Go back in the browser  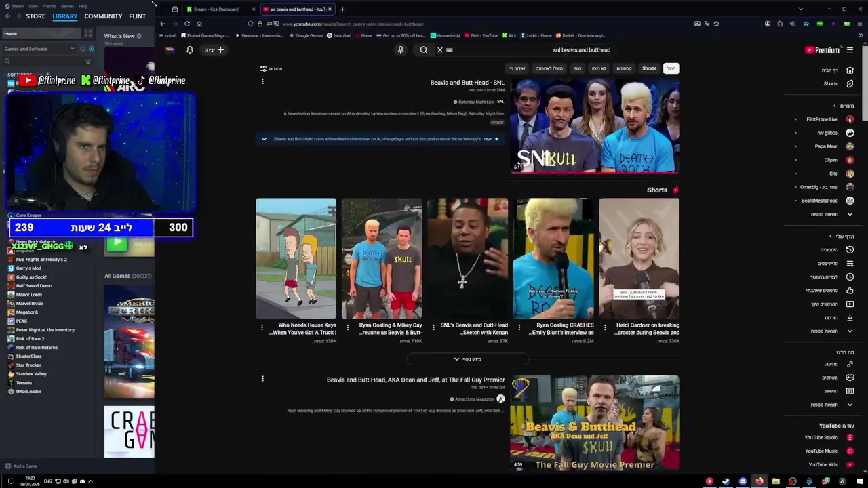[163, 24]
